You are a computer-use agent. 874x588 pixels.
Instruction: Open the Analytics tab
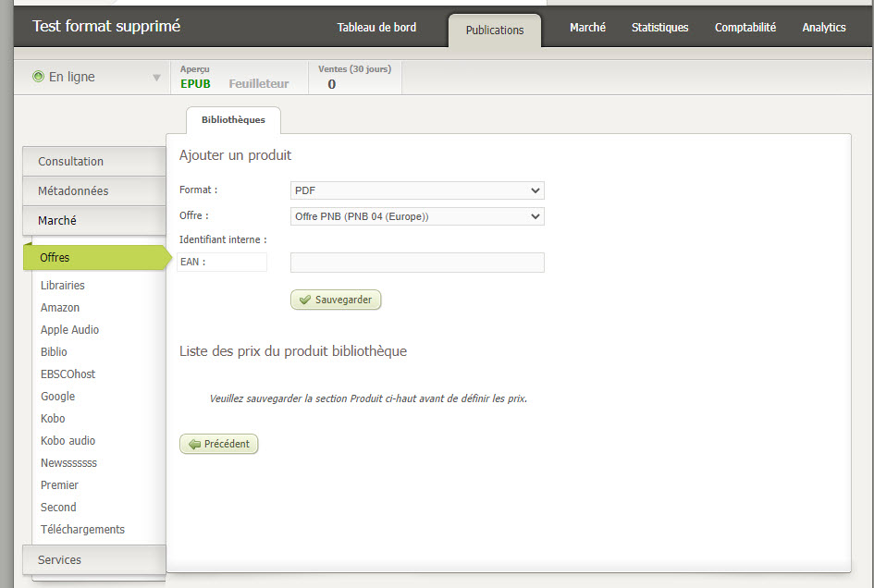[x=823, y=28]
